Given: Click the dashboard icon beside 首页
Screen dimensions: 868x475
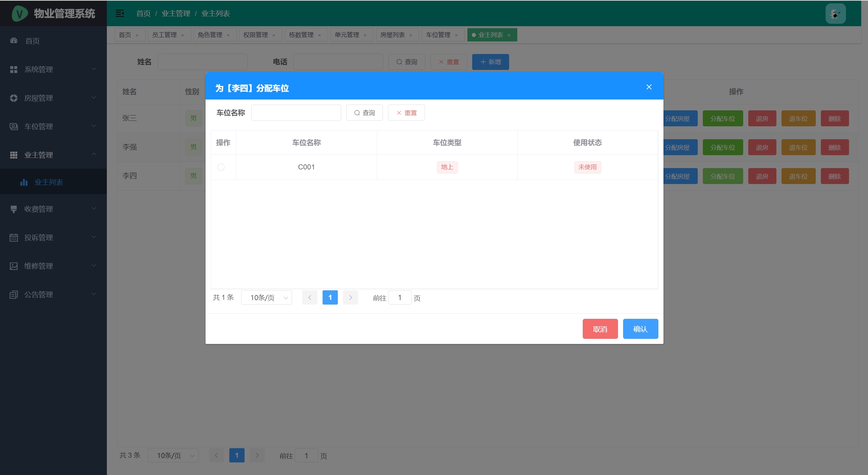Looking at the screenshot, I should click(x=14, y=41).
